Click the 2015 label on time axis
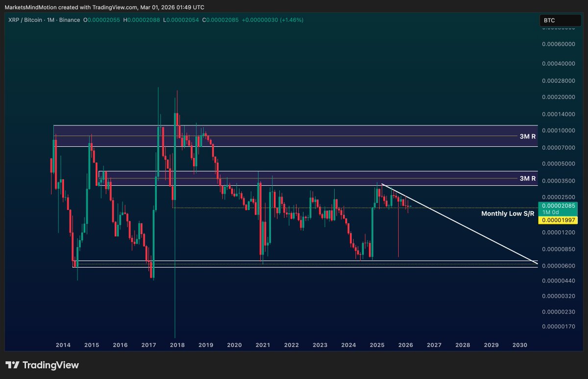 point(92,345)
